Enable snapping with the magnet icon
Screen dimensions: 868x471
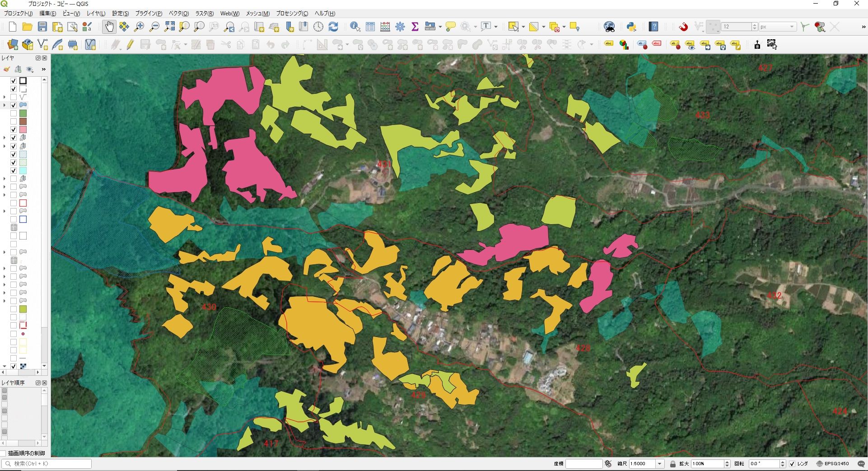point(683,27)
